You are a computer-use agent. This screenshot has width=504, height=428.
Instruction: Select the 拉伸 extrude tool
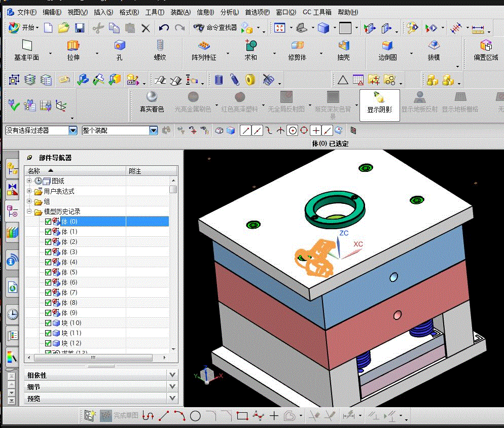[74, 51]
